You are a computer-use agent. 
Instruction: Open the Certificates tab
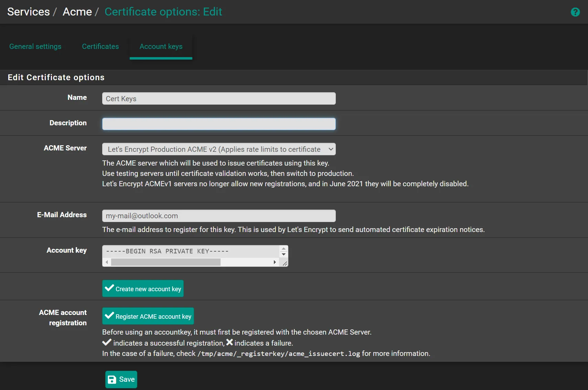click(100, 46)
